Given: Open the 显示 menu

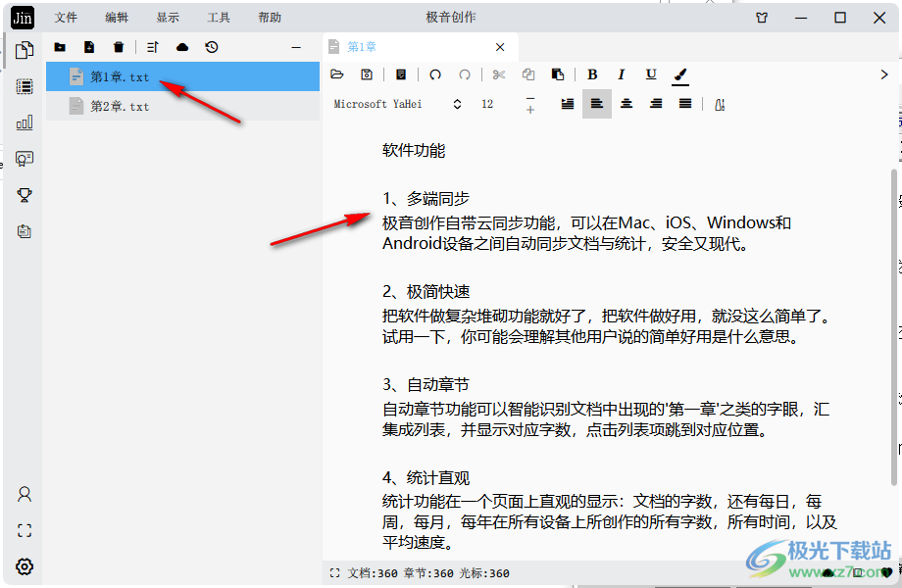Looking at the screenshot, I should (168, 18).
